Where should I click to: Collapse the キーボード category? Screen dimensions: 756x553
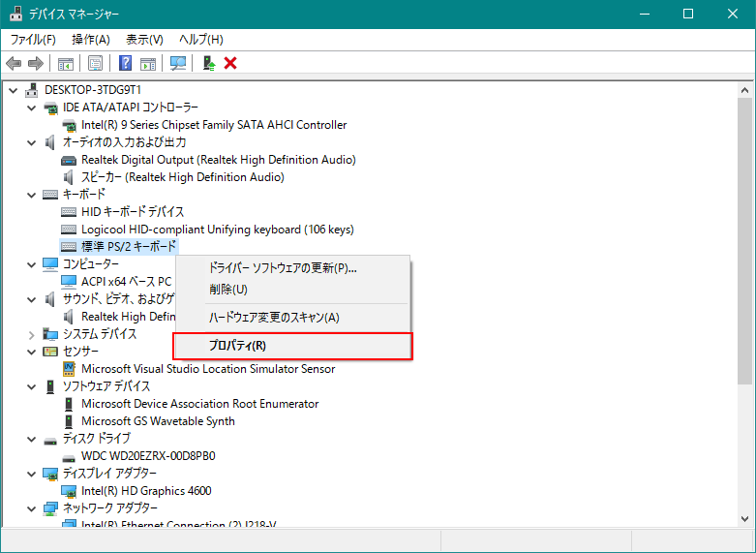point(32,195)
